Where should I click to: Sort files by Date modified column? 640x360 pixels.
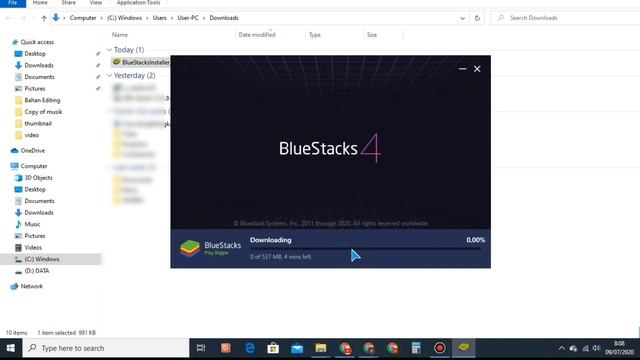[x=257, y=35]
